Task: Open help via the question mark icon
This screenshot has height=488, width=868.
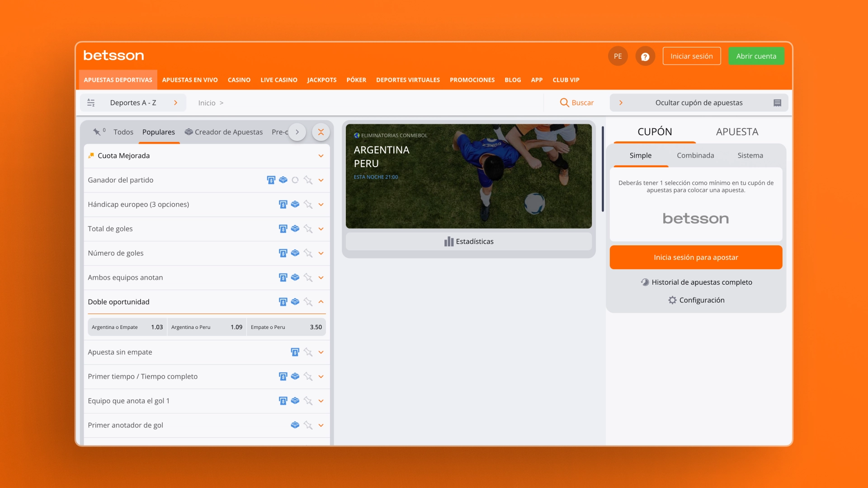Action: coord(645,56)
